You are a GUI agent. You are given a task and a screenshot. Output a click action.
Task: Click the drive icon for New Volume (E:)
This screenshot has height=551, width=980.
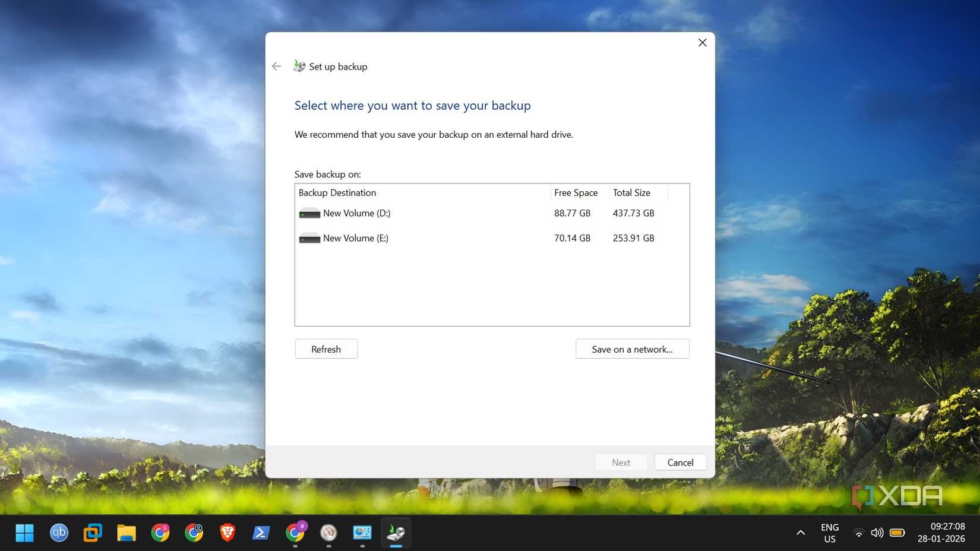point(309,238)
